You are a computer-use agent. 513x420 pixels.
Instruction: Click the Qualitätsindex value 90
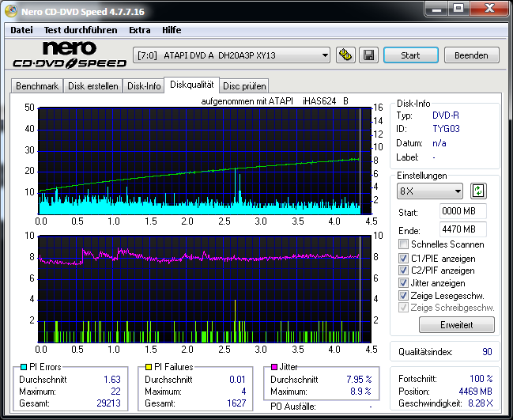[x=487, y=352]
